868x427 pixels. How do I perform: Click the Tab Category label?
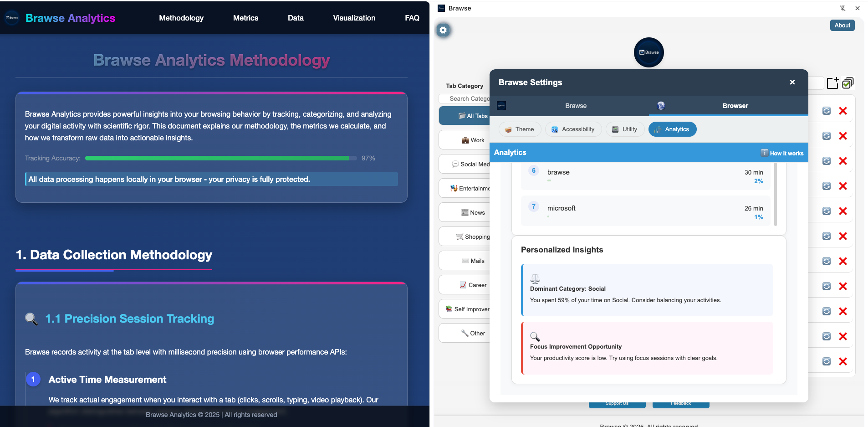tap(465, 86)
